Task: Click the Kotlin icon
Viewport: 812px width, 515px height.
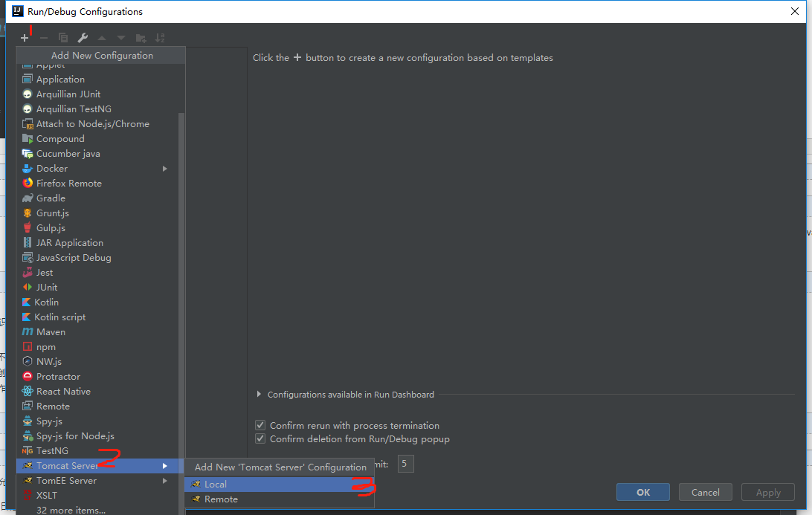Action: (27, 302)
